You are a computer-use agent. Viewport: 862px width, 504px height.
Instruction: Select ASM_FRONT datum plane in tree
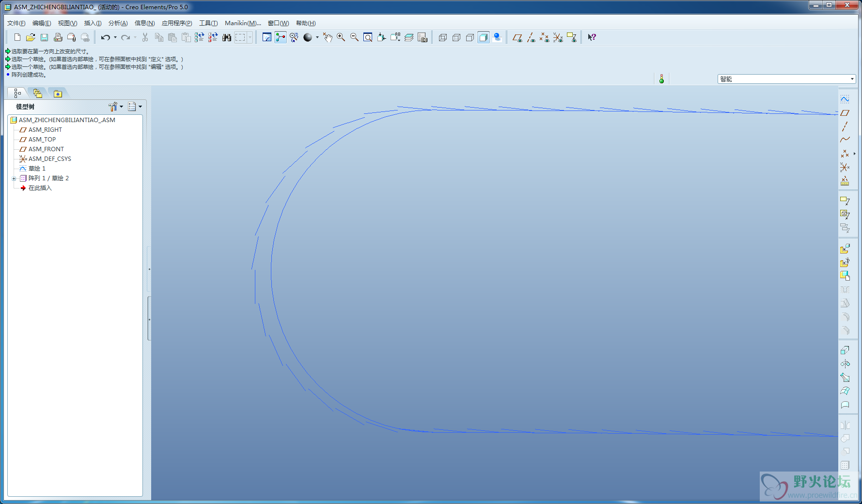(x=46, y=149)
